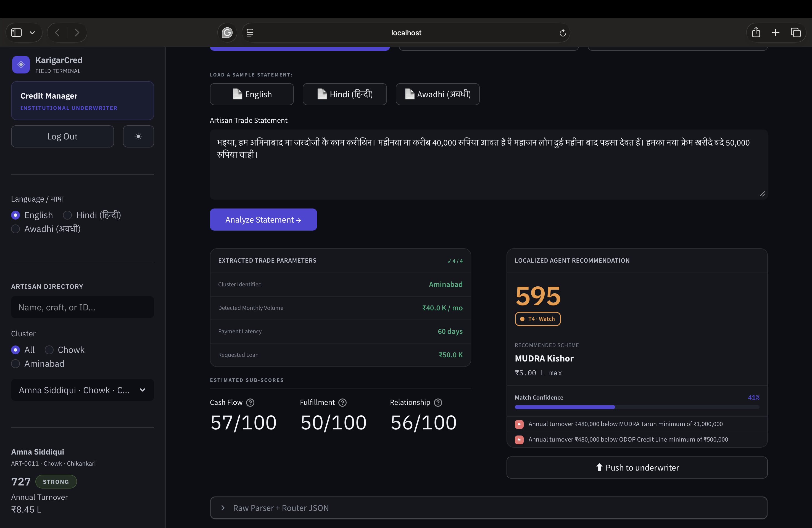812x528 pixels.
Task: Open Safari sidebar options chevron
Action: point(32,33)
